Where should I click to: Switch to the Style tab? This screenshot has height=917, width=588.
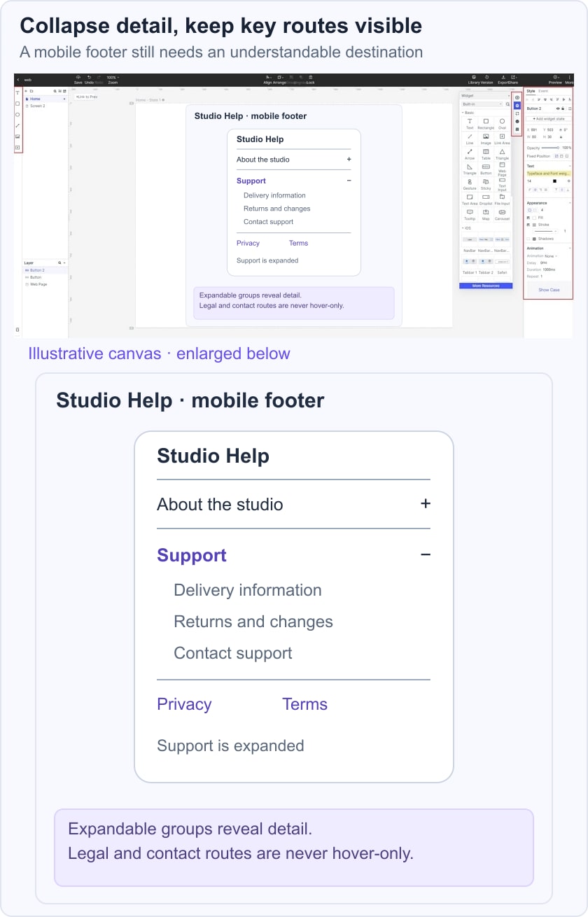tap(531, 91)
